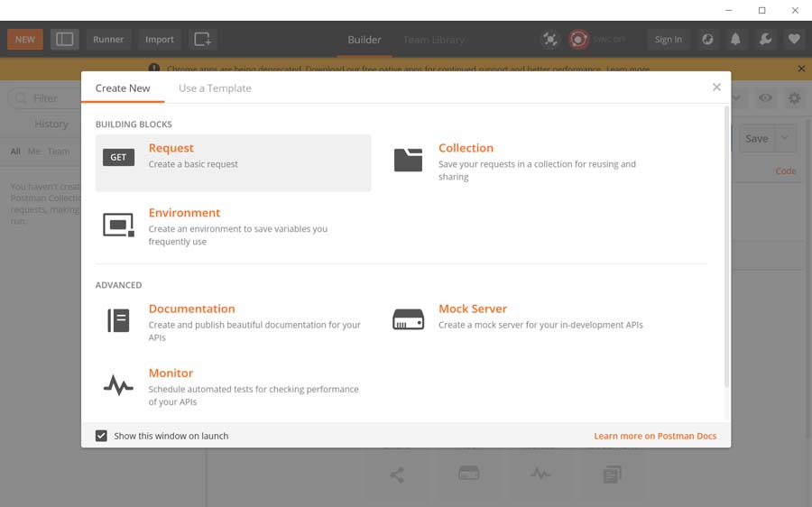Viewport: 812px width, 507px height.
Task: Click 'Schedule automated tests' description text
Action: pyautogui.click(x=254, y=395)
